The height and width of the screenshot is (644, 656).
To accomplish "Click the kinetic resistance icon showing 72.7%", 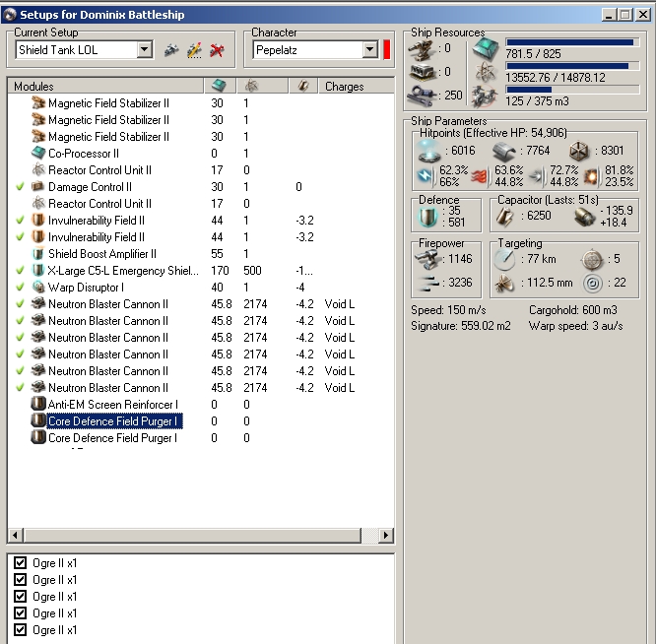I will point(537,177).
